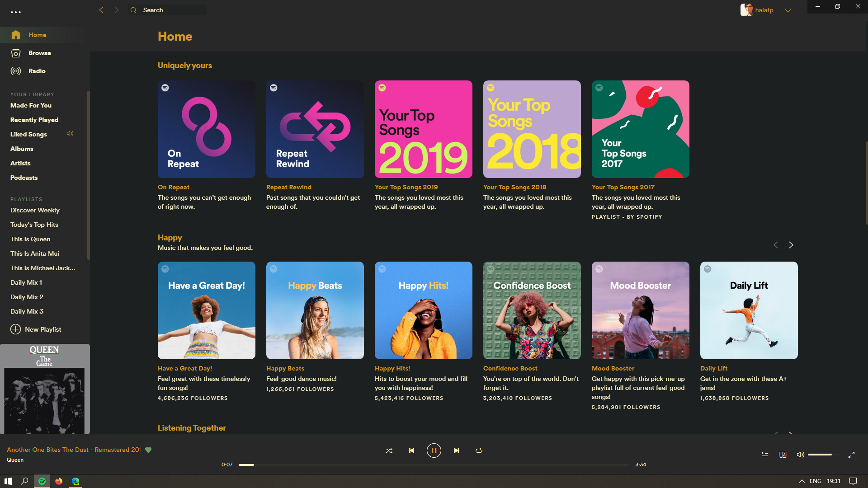Mute the volume with the speaker icon

click(800, 455)
